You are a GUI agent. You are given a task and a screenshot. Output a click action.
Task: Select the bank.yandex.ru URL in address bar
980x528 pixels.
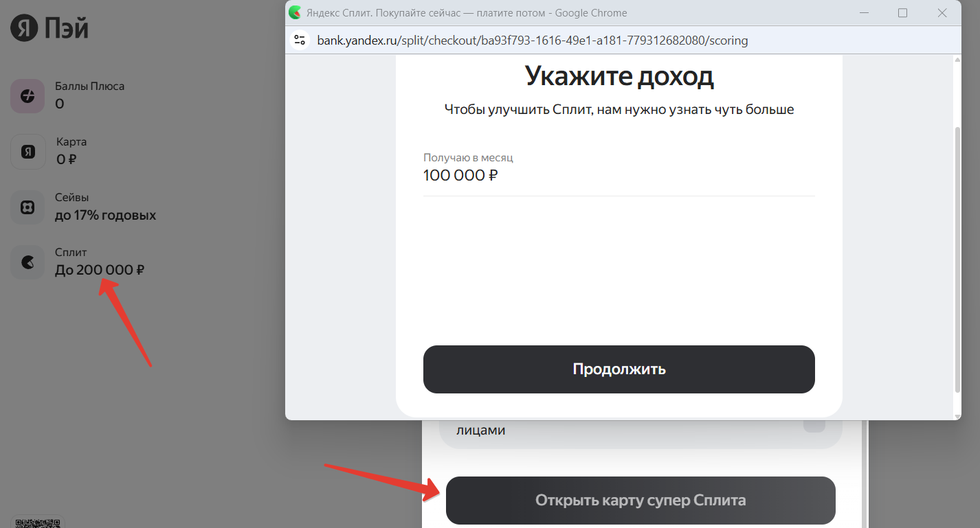(x=532, y=41)
